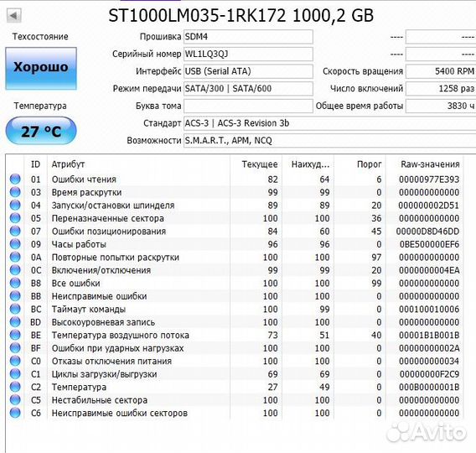Select status circle for Время раскрутки row
This screenshot has height=453, width=476.
point(15,192)
